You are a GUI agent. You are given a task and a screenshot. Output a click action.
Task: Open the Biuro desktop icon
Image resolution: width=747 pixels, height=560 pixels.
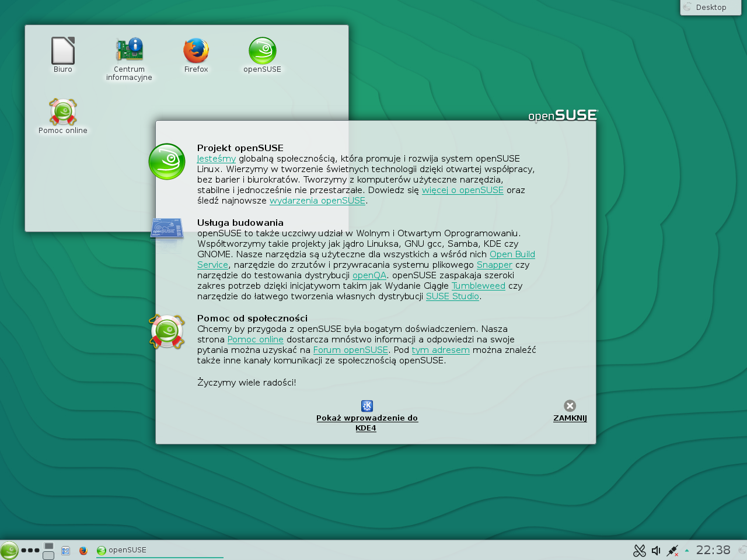point(63,51)
